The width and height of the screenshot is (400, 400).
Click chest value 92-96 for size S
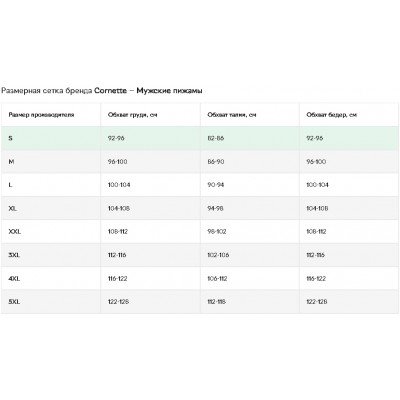[x=116, y=138]
